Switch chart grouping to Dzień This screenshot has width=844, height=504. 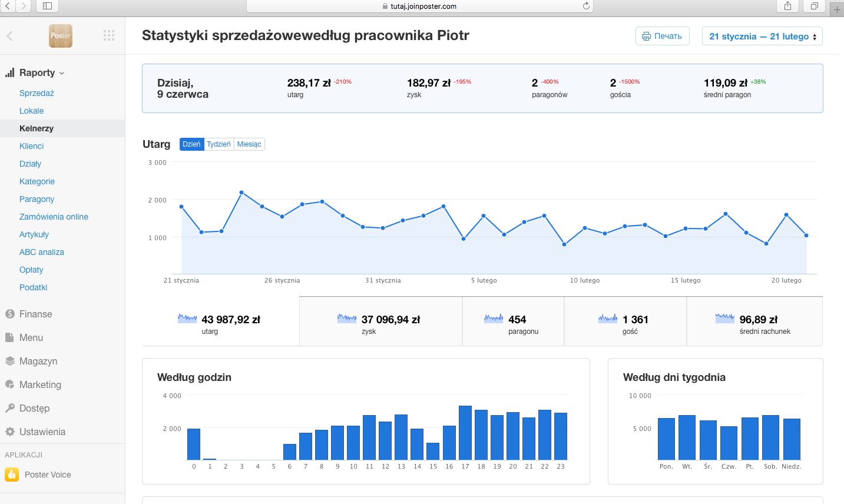[191, 144]
